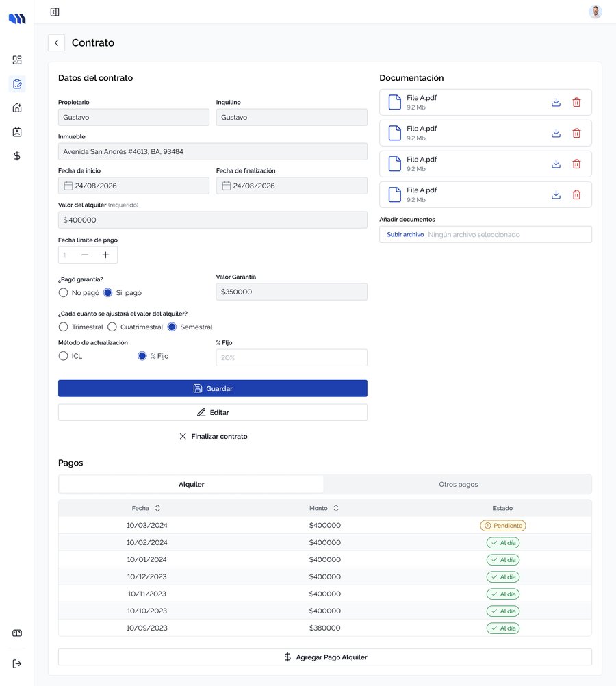Go back using the chevron button
This screenshot has height=686, width=616.
click(x=56, y=43)
